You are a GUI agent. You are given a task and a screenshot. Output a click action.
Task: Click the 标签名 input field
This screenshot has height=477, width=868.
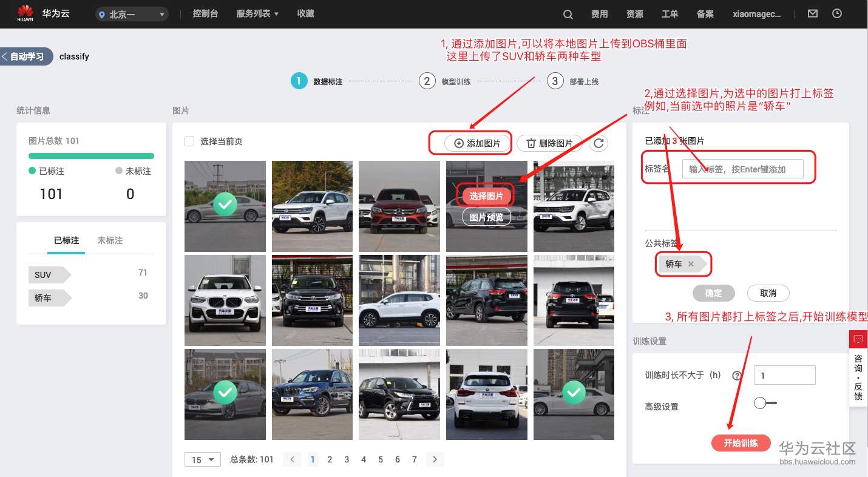pyautogui.click(x=743, y=169)
